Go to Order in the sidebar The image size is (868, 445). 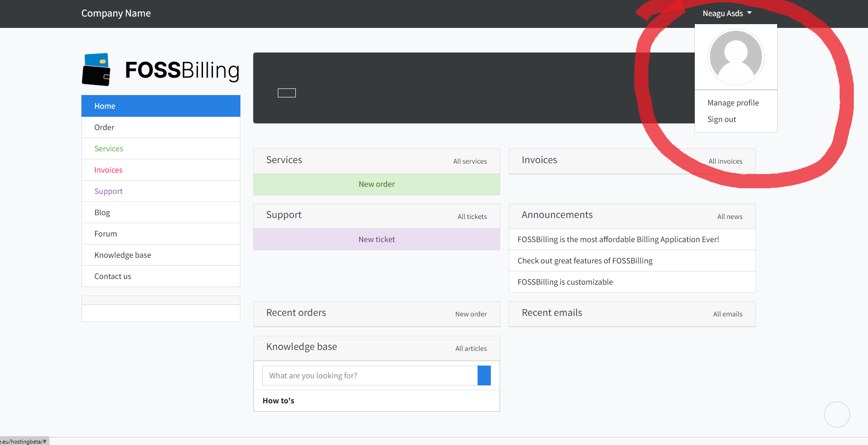[161, 127]
